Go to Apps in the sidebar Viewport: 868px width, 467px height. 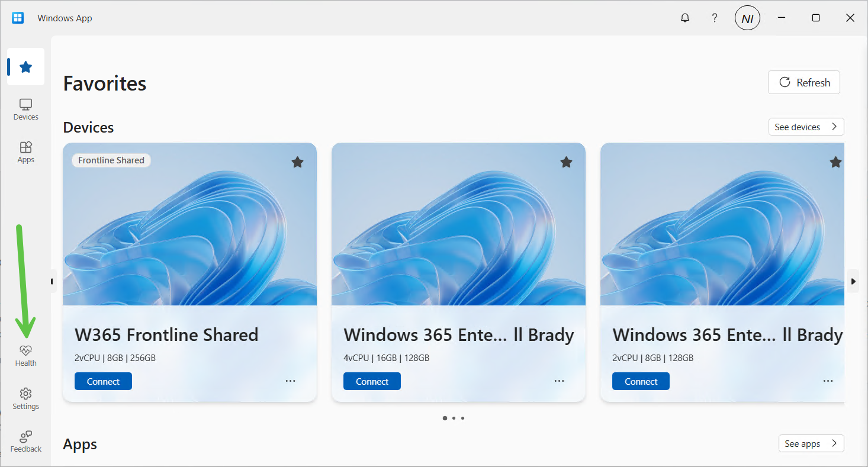tap(25, 152)
